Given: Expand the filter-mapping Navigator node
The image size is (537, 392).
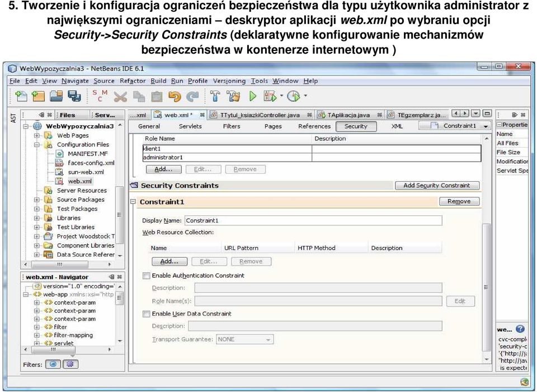Looking at the screenshot, I should [x=37, y=335].
